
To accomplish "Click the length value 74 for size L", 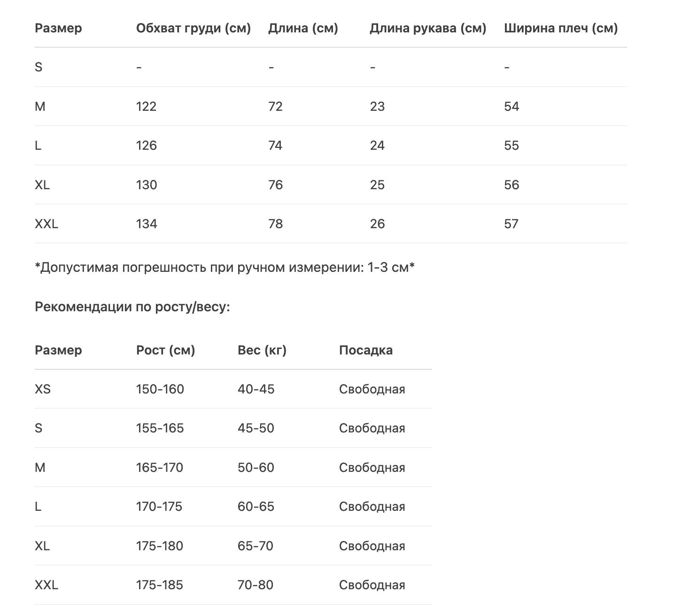I will (x=275, y=146).
